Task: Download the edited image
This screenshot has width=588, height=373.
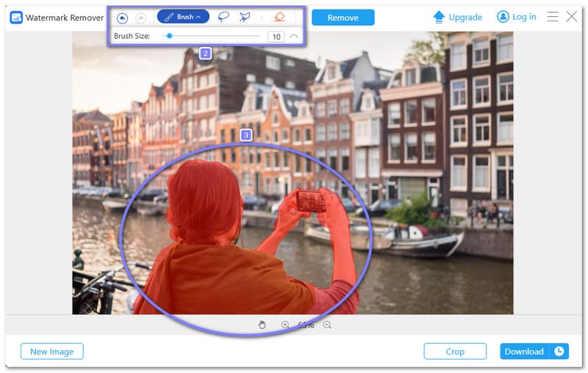Action: click(x=524, y=352)
